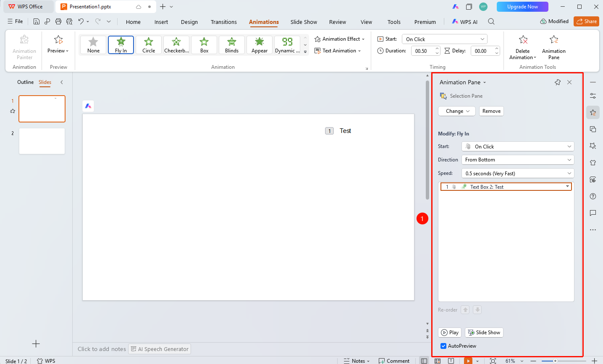Click the Share button
The image size is (603, 364).
click(x=586, y=21)
